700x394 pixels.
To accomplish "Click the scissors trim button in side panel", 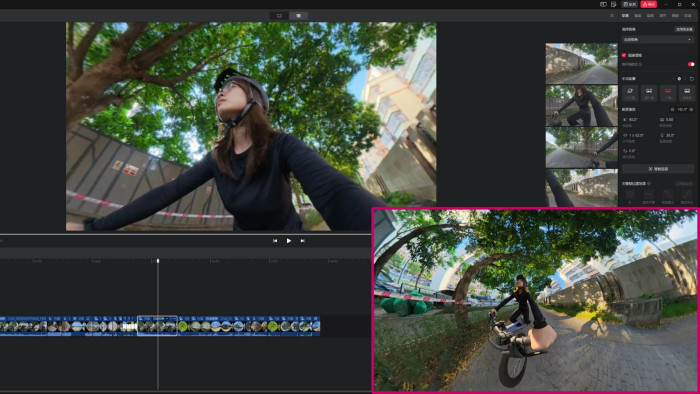I will point(658,169).
